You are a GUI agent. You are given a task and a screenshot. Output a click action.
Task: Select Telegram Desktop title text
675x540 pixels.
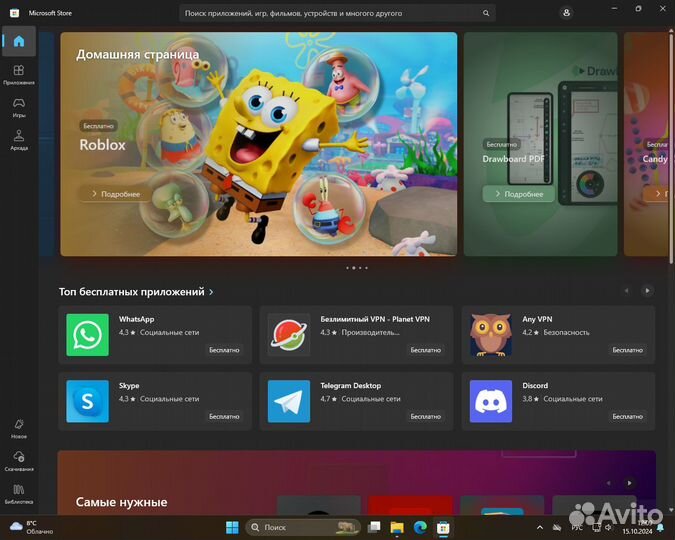[x=350, y=385]
